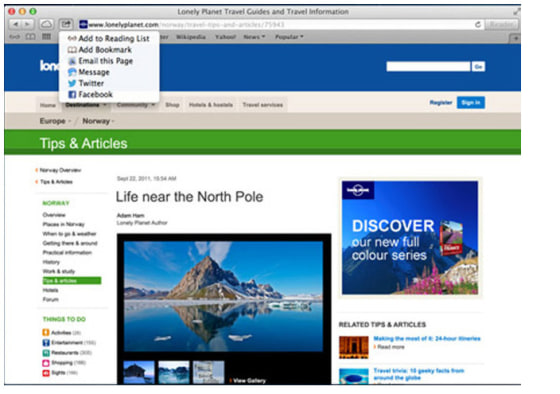The image size is (560, 394).
Task: Open Wikipedia bookmark in bookmarks bar
Action: coord(191,37)
